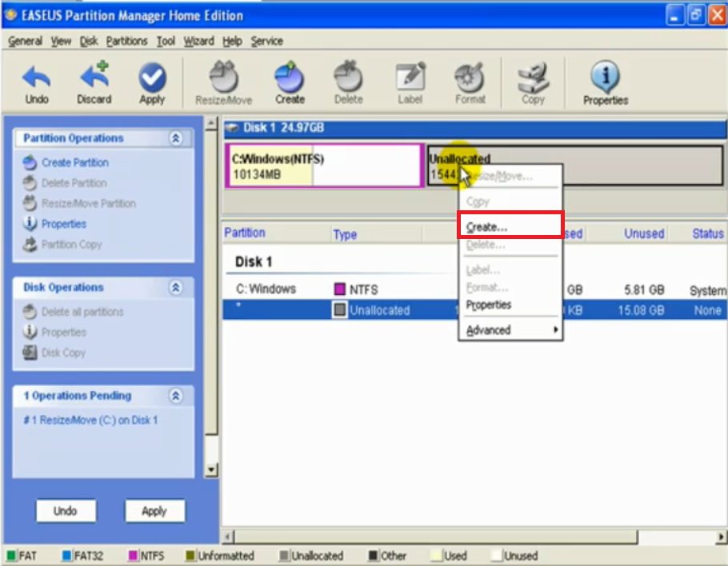728x566 pixels.
Task: Click the NTFS magenta legend swatch
Action: click(x=133, y=556)
